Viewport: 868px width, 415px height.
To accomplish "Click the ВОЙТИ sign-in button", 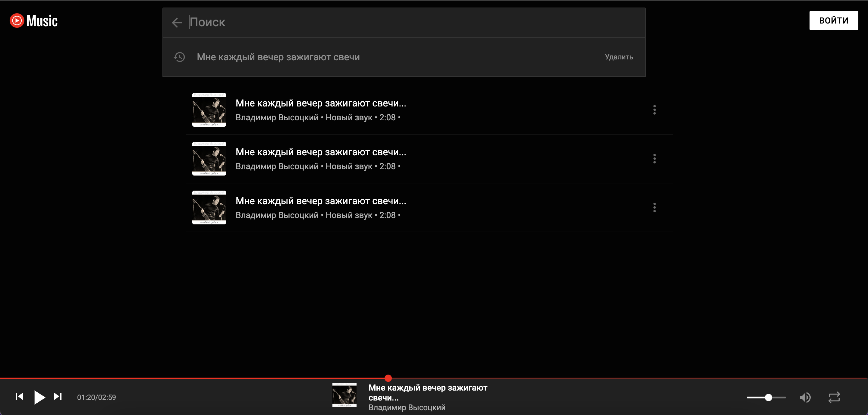I will coord(833,20).
